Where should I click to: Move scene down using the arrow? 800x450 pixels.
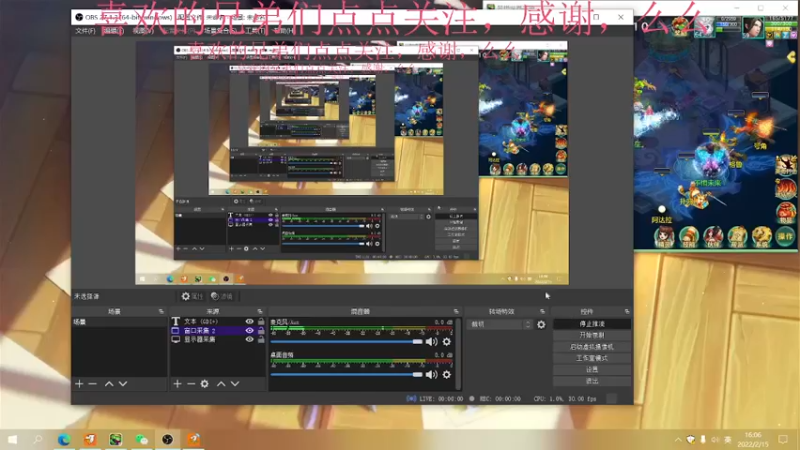(123, 384)
